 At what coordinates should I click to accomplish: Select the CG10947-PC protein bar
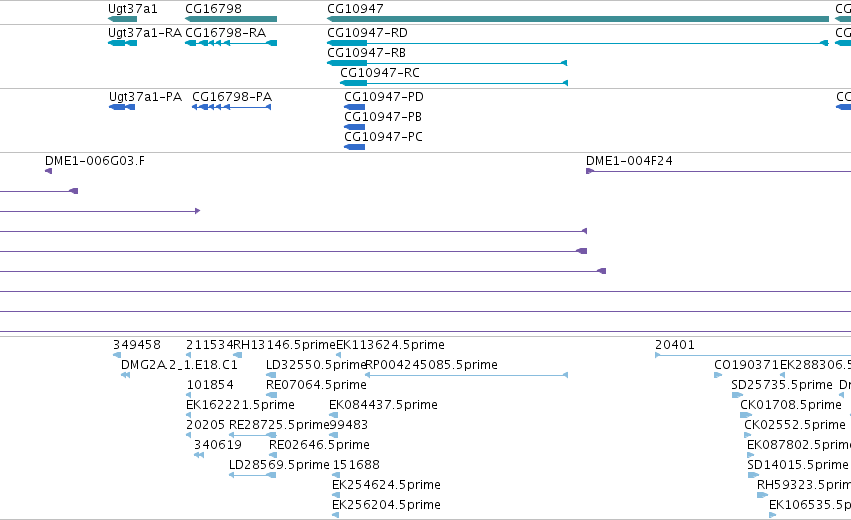click(354, 147)
